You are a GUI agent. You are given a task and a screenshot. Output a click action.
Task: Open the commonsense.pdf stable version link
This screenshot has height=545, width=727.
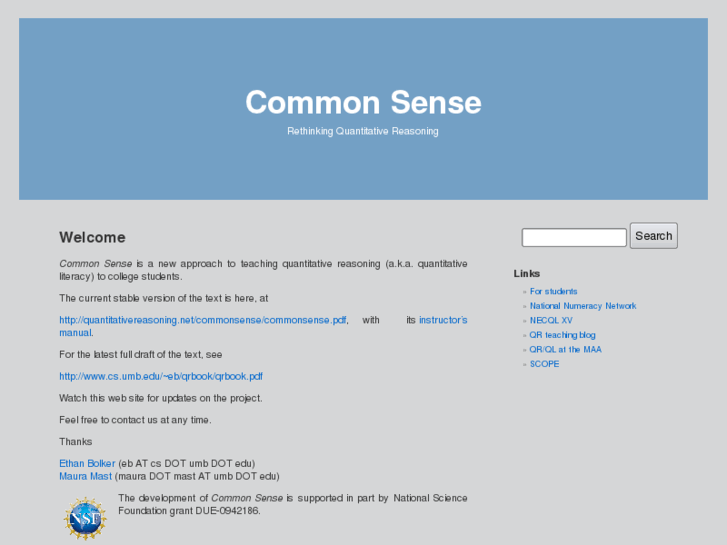203,320
